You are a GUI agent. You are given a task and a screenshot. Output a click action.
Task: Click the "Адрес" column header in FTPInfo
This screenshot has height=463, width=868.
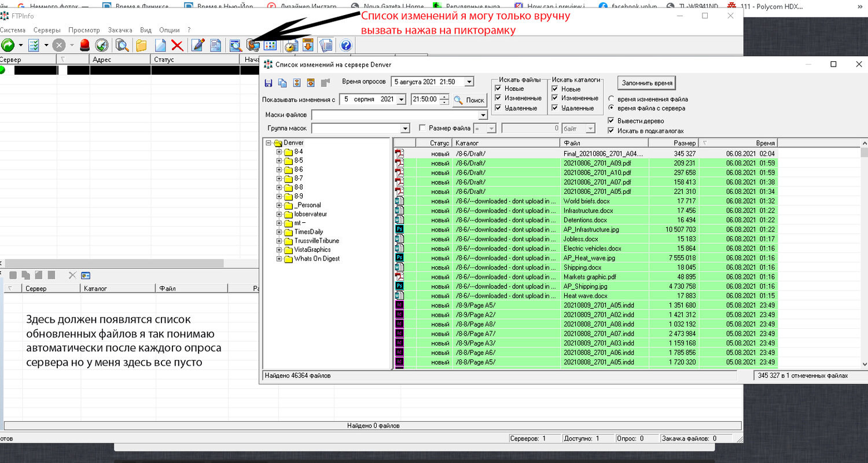(120, 60)
